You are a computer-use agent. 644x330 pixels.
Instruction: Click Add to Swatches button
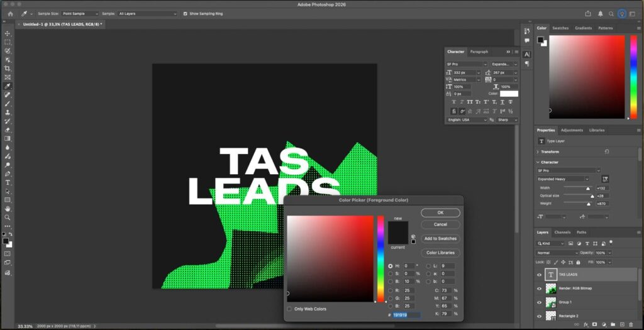440,239
